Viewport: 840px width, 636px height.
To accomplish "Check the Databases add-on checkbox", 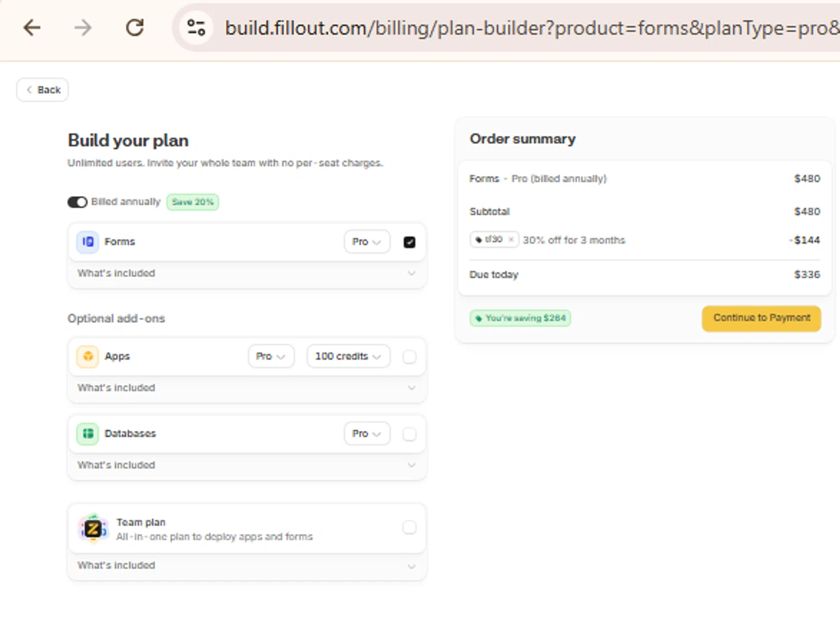I will 409,434.
